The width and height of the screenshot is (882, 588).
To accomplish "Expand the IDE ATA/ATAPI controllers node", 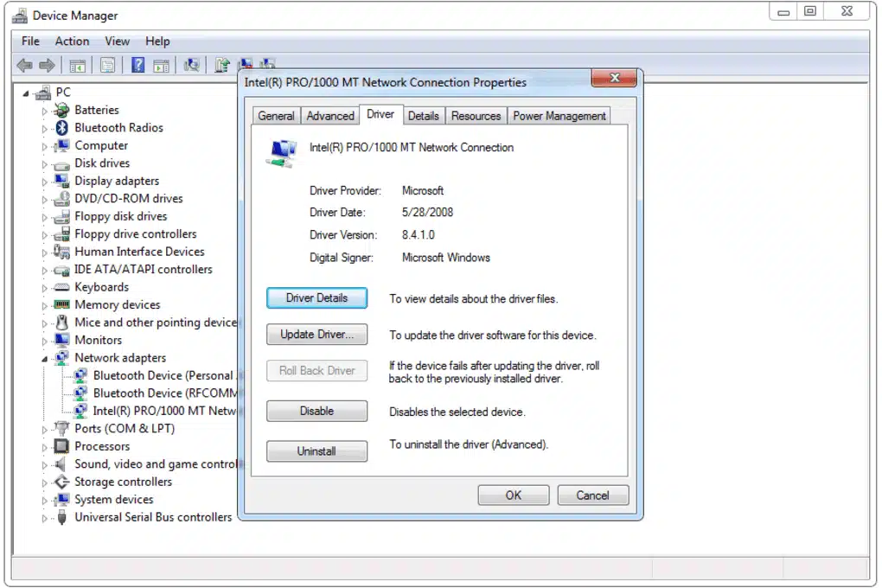I will (44, 271).
